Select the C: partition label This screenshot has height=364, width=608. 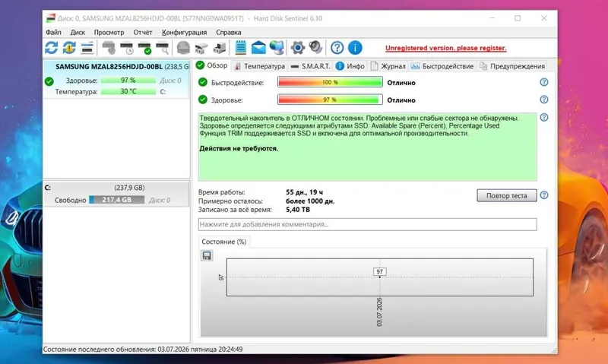[x=48, y=188]
